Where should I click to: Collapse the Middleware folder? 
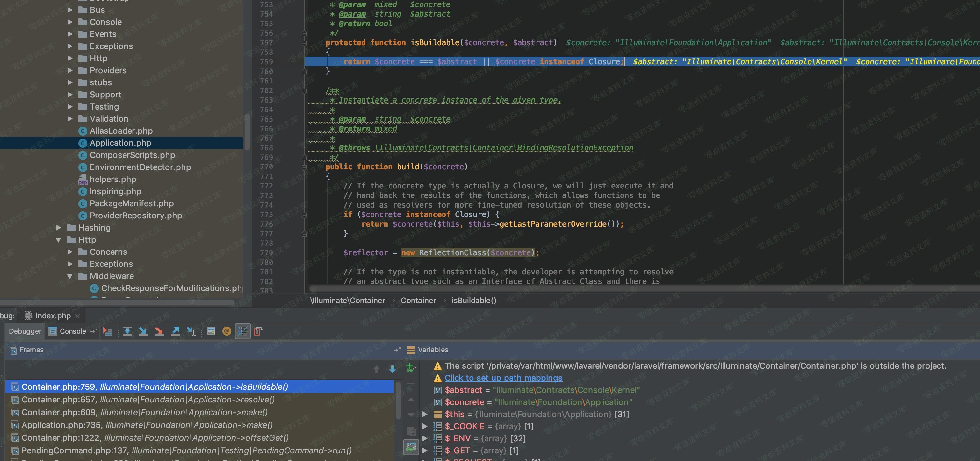(x=70, y=276)
